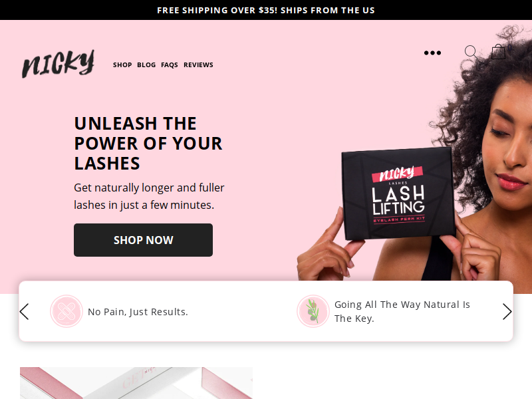
Task: Click the pink product packaging image
Action: click(136, 383)
